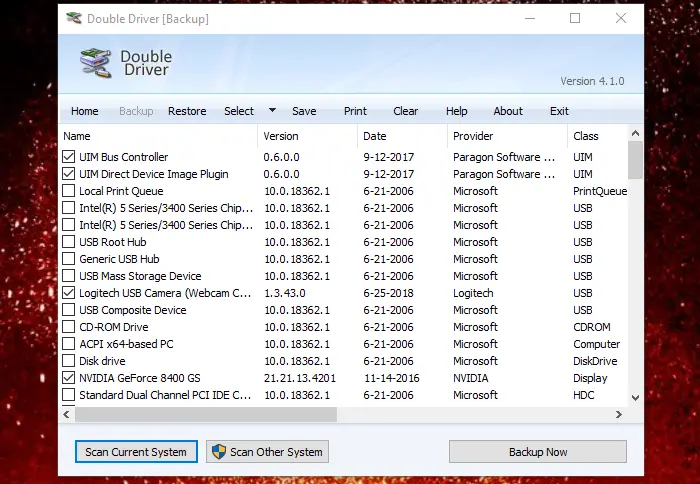Click the Double Driver title bar icon
This screenshot has height=484, width=700.
coord(74,18)
